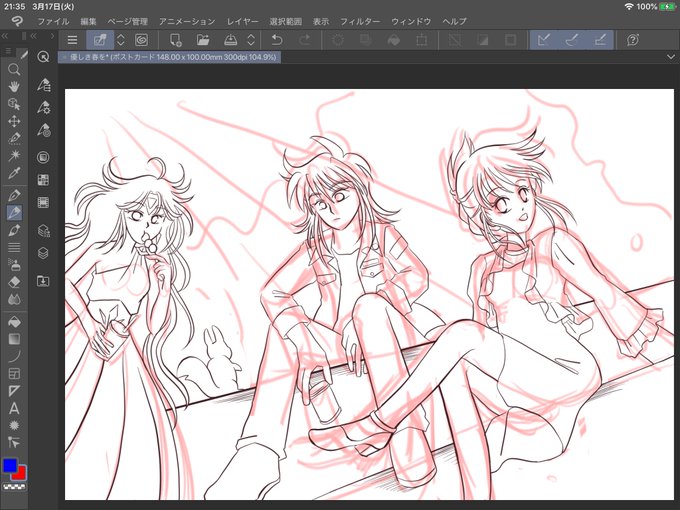
Task: Open the help question icon button
Action: click(x=633, y=40)
